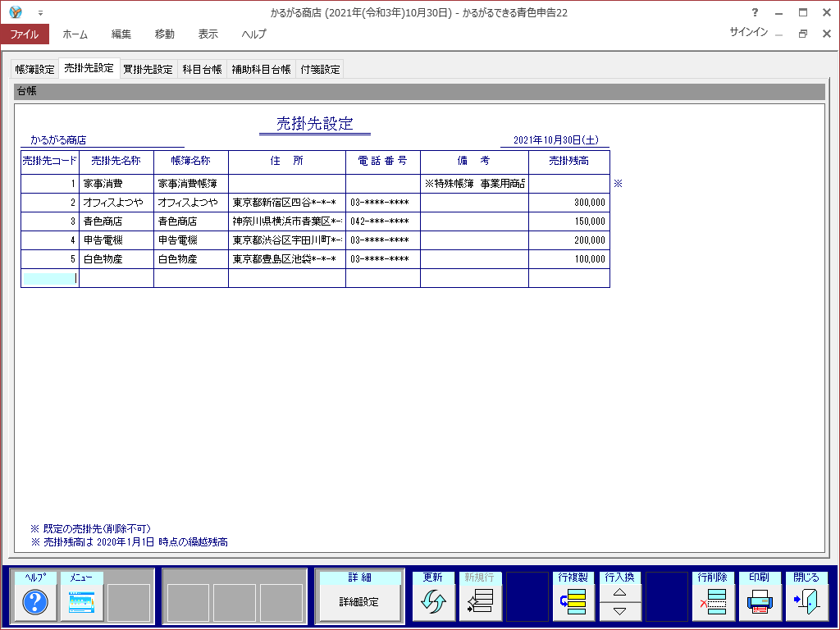Screen dimensions: 840x630
Task: Duplicate row with 行複製 icon
Action: click(573, 601)
